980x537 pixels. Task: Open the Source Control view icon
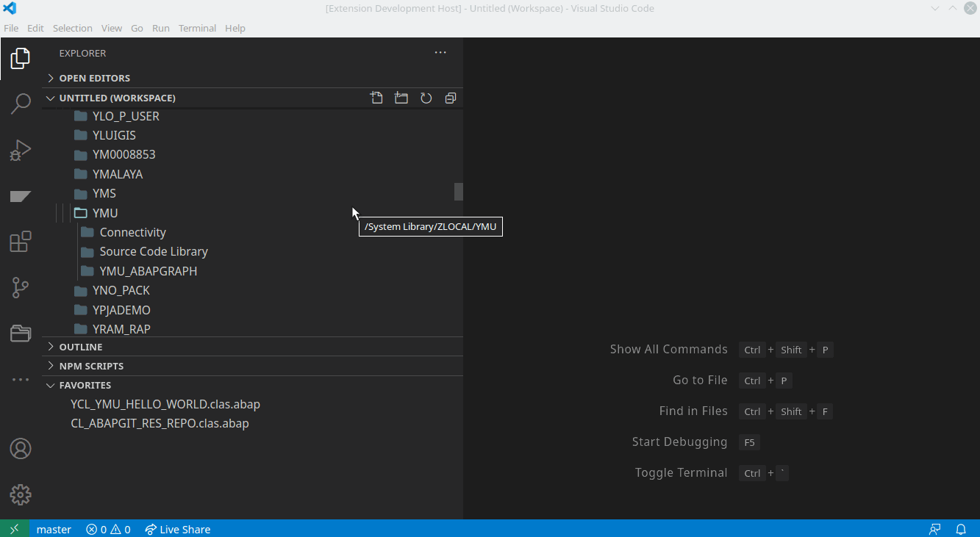21,287
